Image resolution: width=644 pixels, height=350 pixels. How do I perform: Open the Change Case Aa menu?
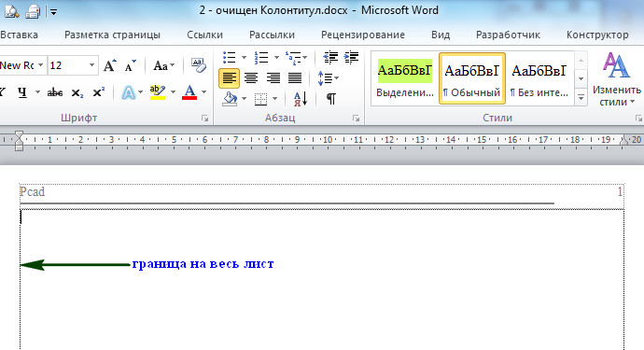pyautogui.click(x=163, y=65)
